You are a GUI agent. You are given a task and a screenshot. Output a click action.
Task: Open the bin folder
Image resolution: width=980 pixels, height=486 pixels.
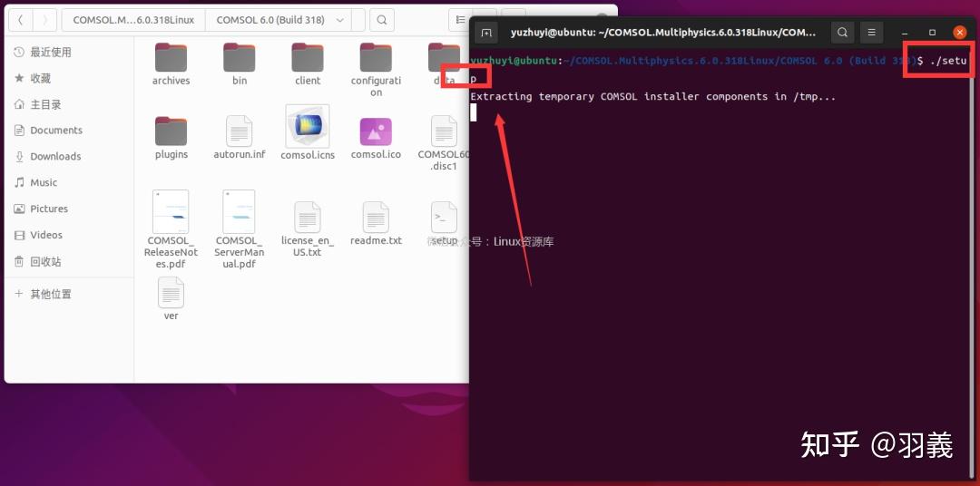coord(240,57)
